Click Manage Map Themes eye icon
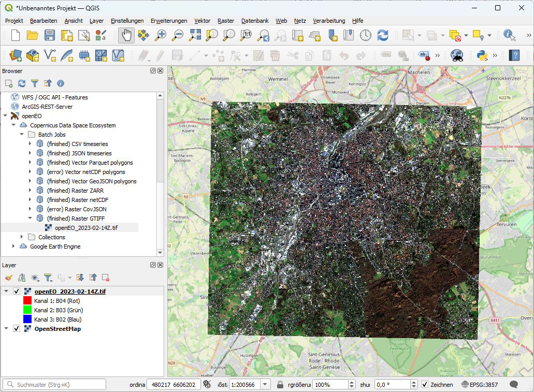Image resolution: width=534 pixels, height=392 pixels. click(x=35, y=278)
